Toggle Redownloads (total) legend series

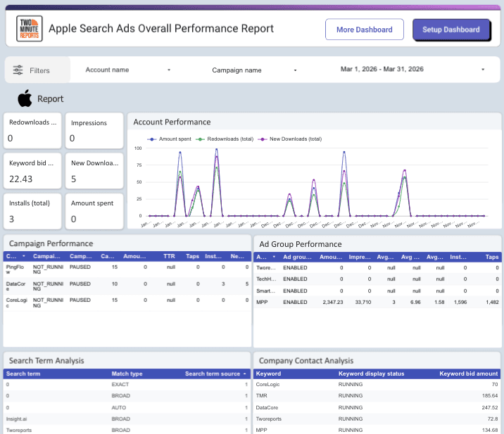(225, 139)
